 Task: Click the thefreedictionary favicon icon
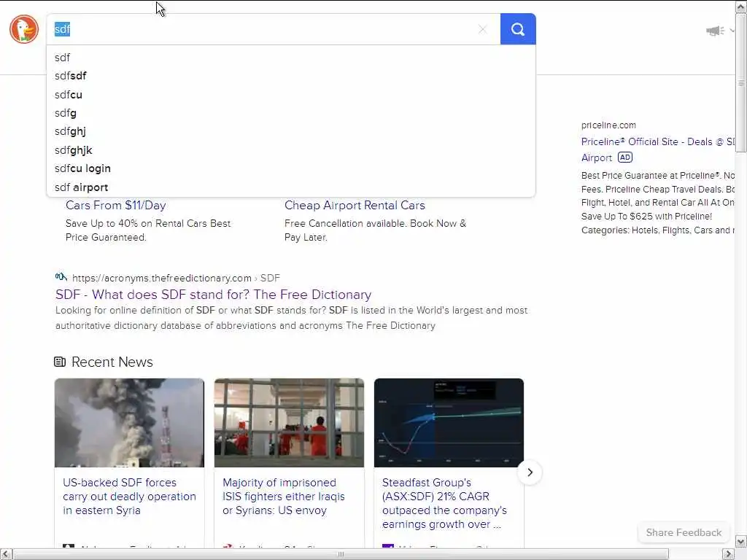point(61,276)
